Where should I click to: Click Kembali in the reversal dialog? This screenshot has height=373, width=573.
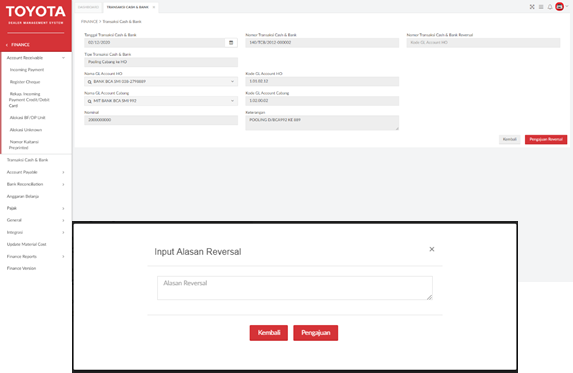(x=269, y=333)
